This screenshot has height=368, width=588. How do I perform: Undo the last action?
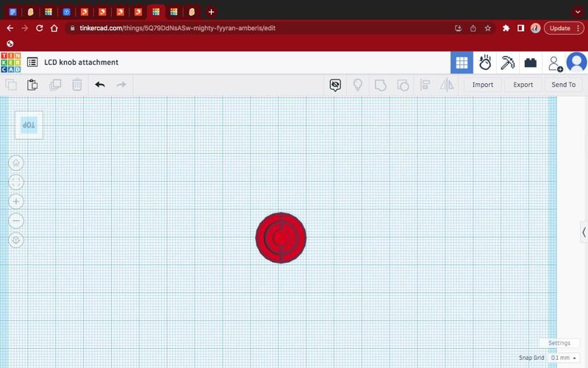coord(100,85)
